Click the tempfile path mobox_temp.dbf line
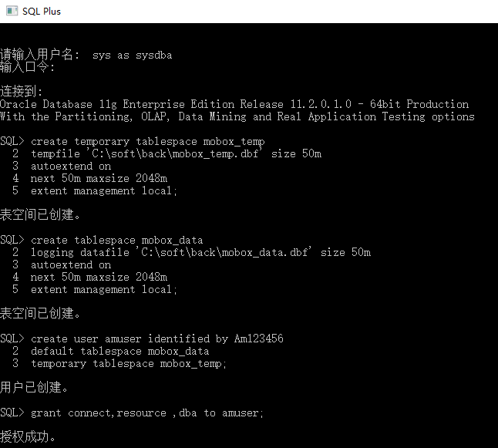Viewport: 498px width, 448px height. 176,153
